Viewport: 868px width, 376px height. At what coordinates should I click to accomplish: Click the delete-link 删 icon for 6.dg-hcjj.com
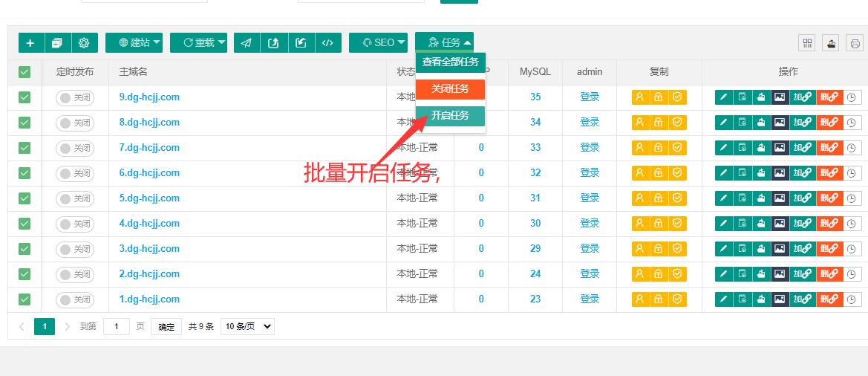(x=830, y=173)
